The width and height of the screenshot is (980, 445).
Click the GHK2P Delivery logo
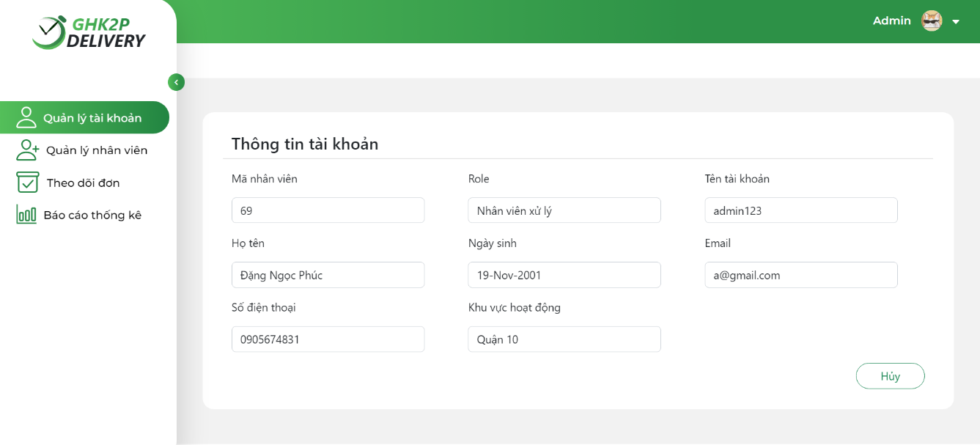(89, 33)
